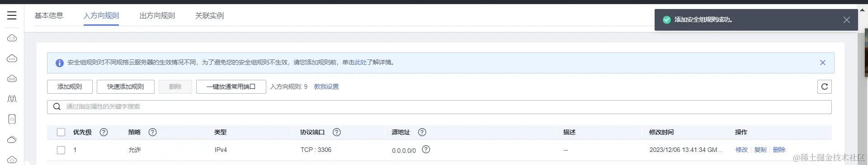Click the wave-shaped sidebar icon
868x165 pixels.
(x=12, y=99)
